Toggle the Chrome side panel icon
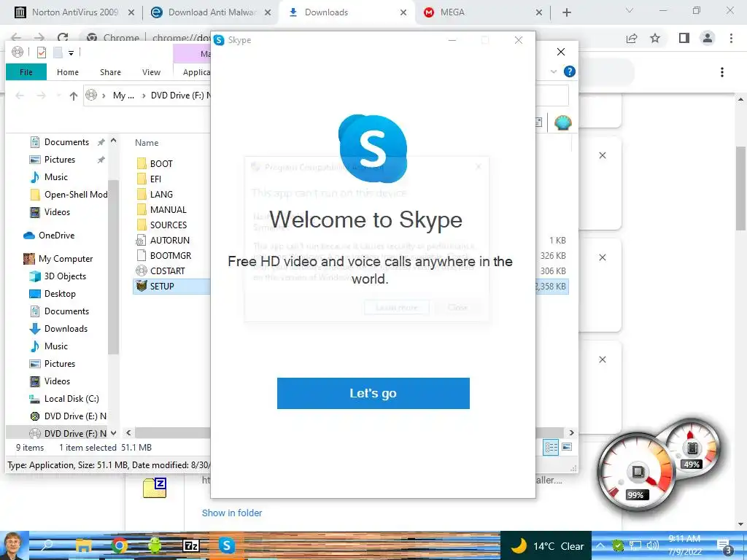Screen dimensions: 747x560 [684, 38]
